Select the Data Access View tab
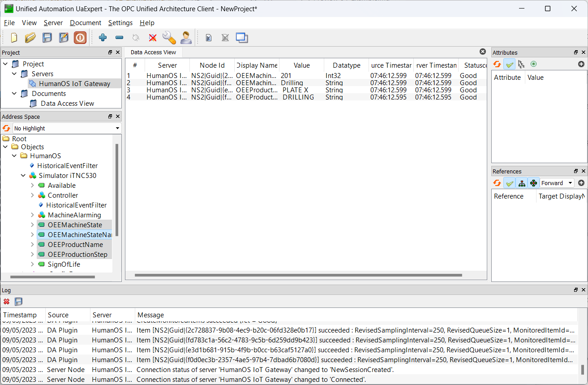This screenshot has width=588, height=385. tap(154, 52)
